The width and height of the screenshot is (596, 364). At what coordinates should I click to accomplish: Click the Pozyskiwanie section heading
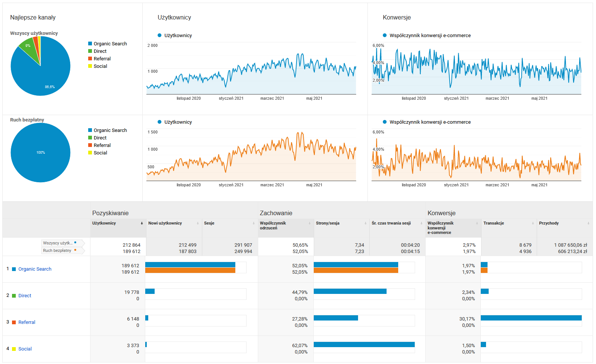coord(110,213)
